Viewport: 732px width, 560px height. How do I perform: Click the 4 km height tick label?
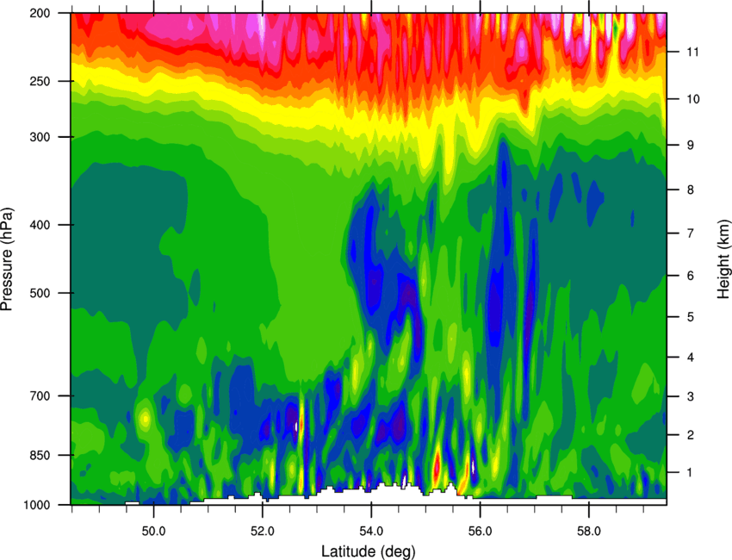click(691, 358)
